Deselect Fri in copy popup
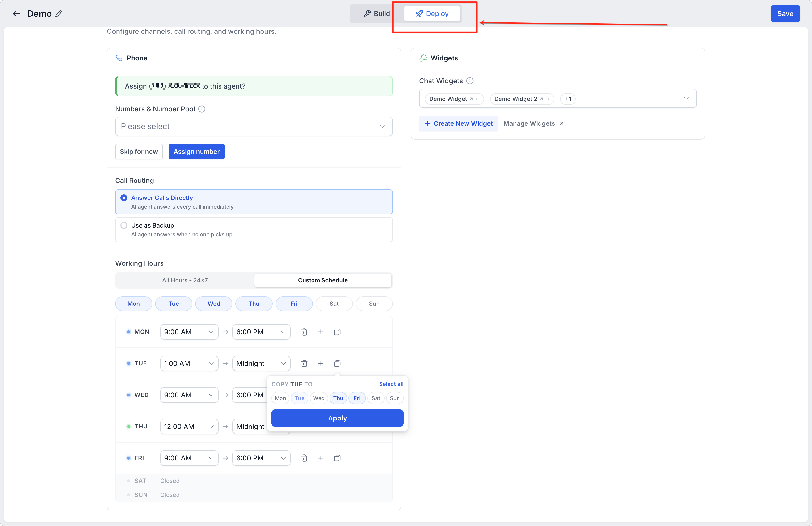This screenshot has height=526, width=812. click(x=357, y=398)
